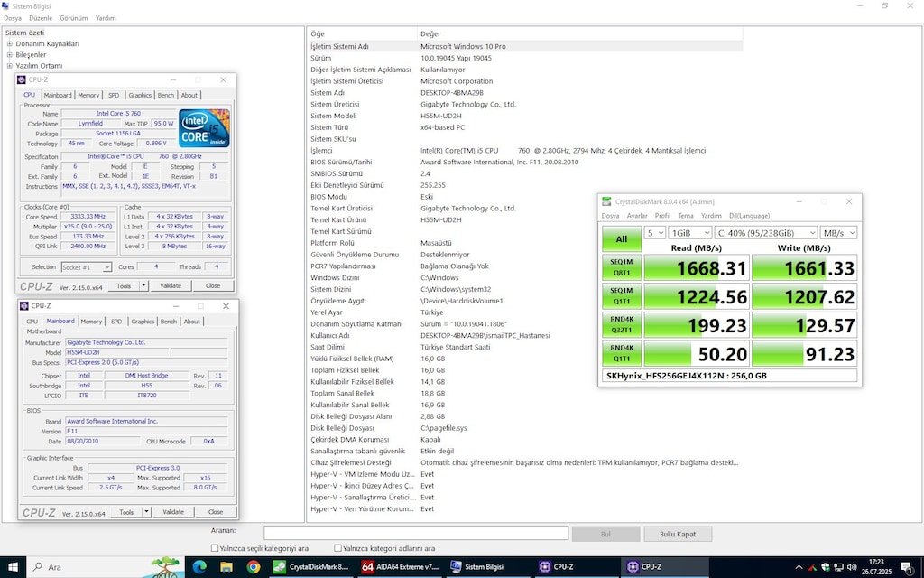The width and height of the screenshot is (924, 578).
Task: Click Close button in upper CPU-Z window
Action: click(213, 285)
